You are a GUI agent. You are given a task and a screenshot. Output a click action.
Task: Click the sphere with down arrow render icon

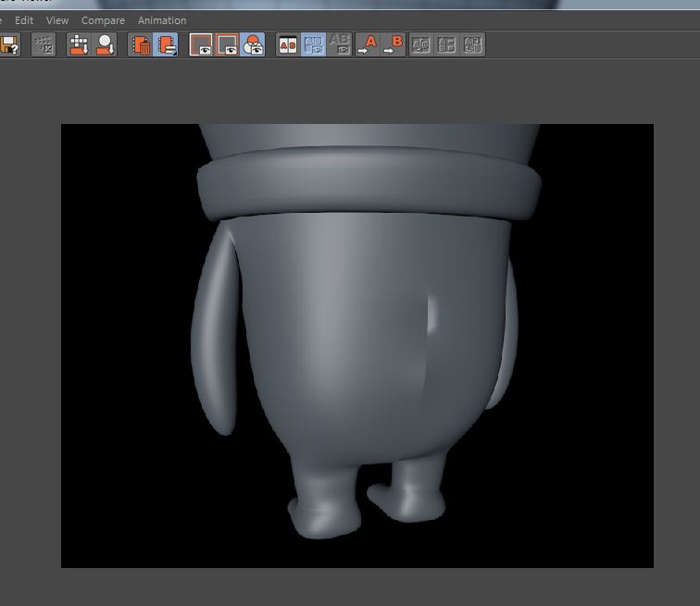105,44
